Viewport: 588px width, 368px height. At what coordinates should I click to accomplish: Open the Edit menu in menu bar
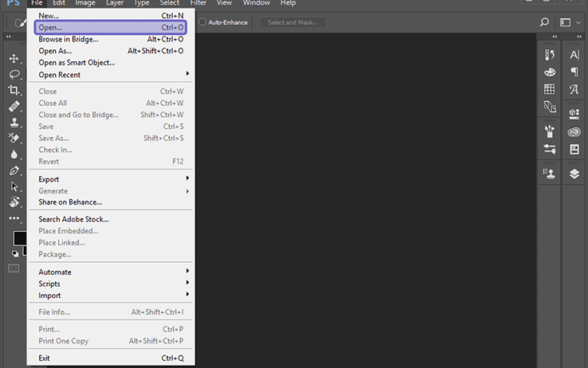pyautogui.click(x=59, y=3)
